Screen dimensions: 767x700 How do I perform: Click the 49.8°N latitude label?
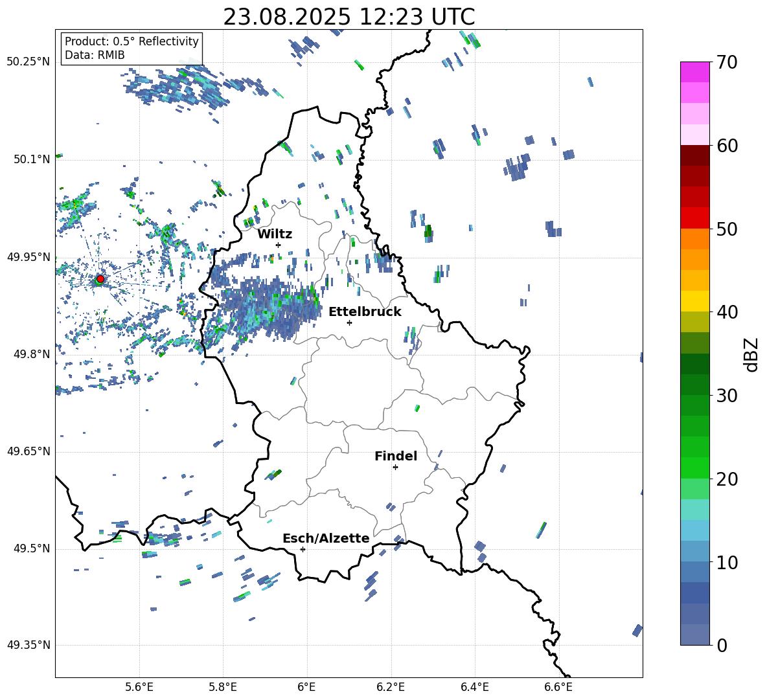(x=32, y=354)
